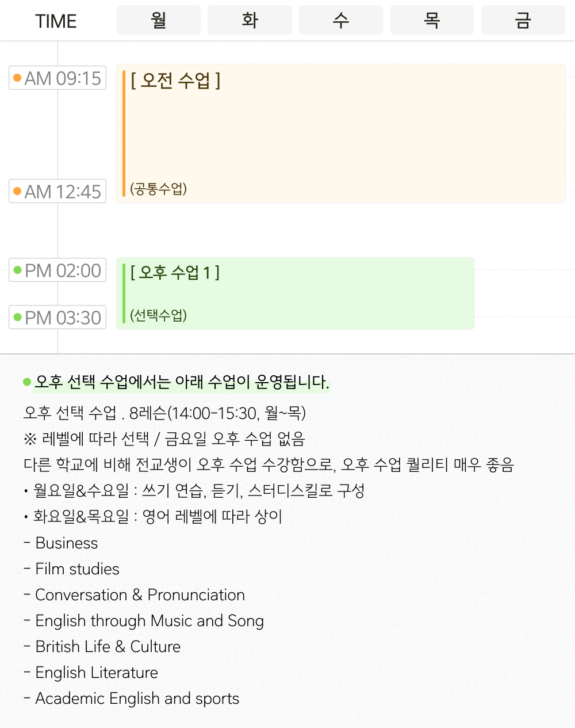Viewport: 575px width, 728px height.
Task: Select the 월 day tab
Action: tap(159, 19)
